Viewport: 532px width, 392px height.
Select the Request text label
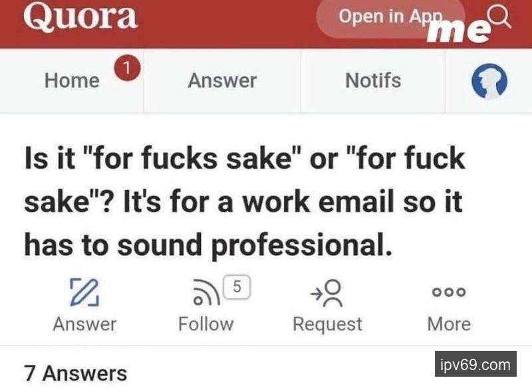pyautogui.click(x=327, y=324)
